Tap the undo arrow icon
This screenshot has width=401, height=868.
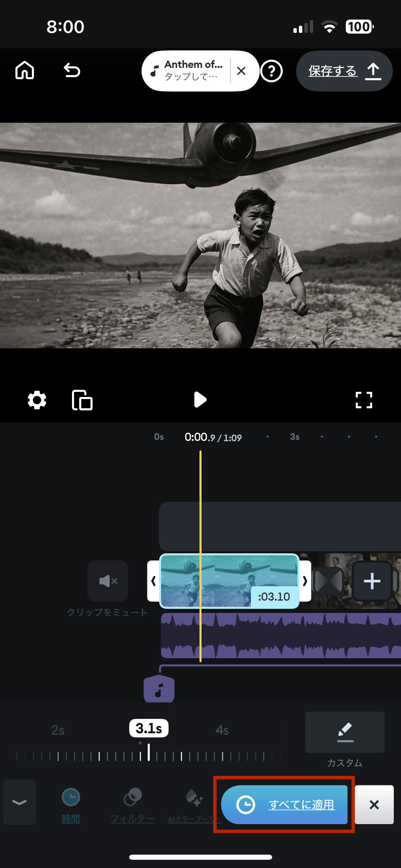coord(72,71)
